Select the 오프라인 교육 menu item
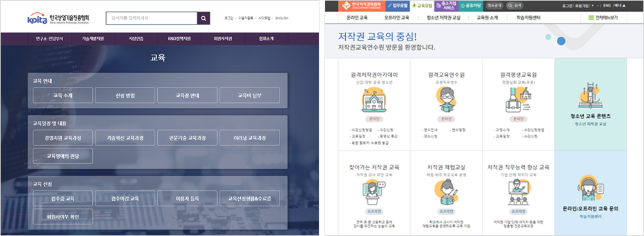The image size is (644, 236). [396, 17]
